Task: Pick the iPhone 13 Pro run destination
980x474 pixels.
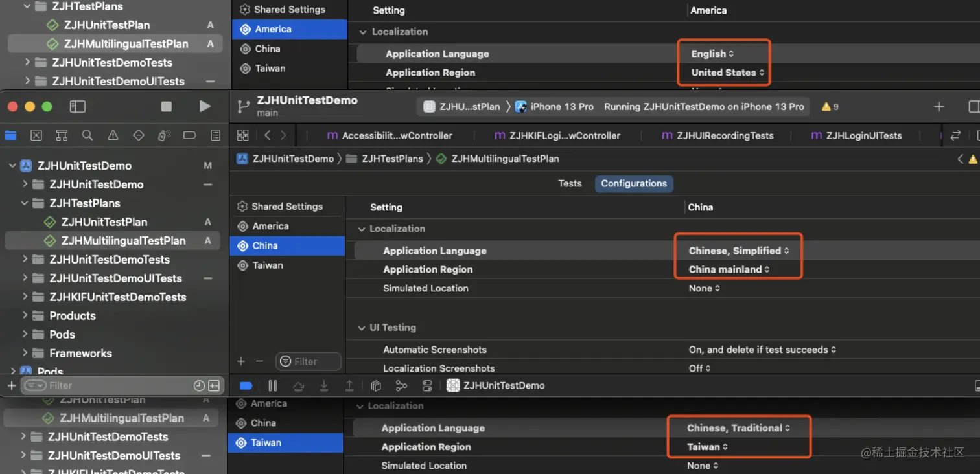Action: pos(555,107)
